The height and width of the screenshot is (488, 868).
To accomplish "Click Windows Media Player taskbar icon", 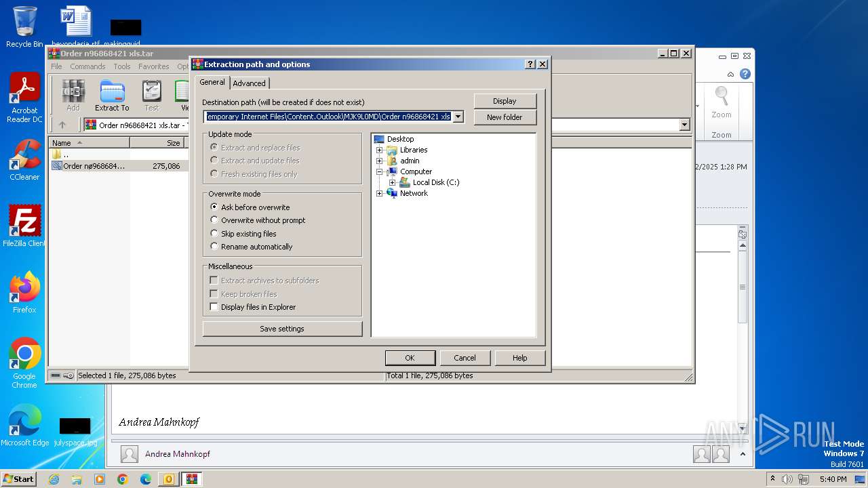I will pyautogui.click(x=100, y=479).
